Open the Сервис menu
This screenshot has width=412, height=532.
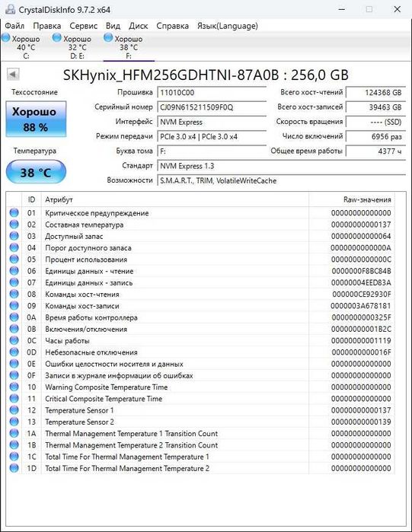[x=84, y=26]
